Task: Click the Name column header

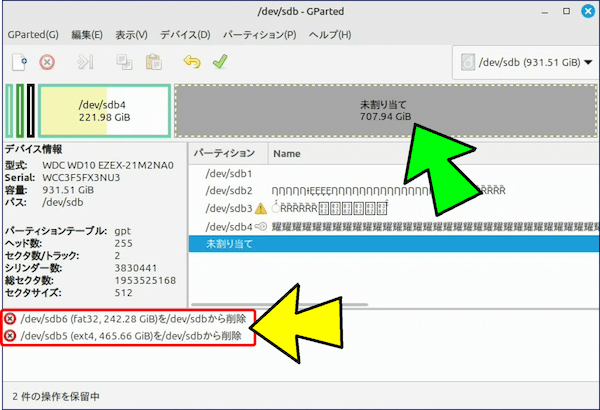Action: coord(288,154)
